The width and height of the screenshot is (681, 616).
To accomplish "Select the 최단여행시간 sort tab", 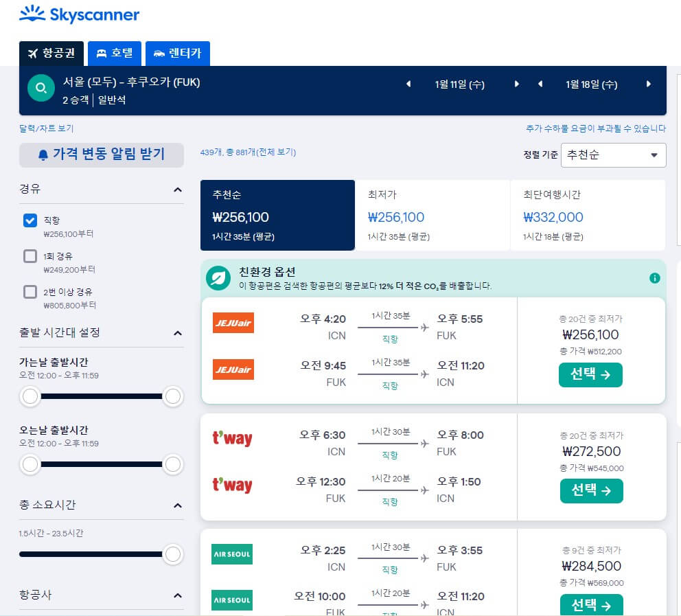I will 588,215.
